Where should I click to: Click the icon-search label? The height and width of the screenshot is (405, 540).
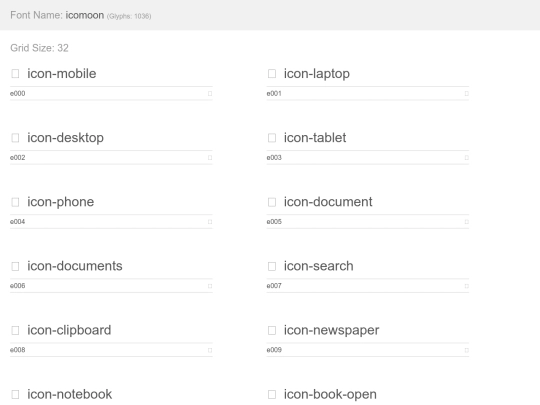(x=319, y=266)
